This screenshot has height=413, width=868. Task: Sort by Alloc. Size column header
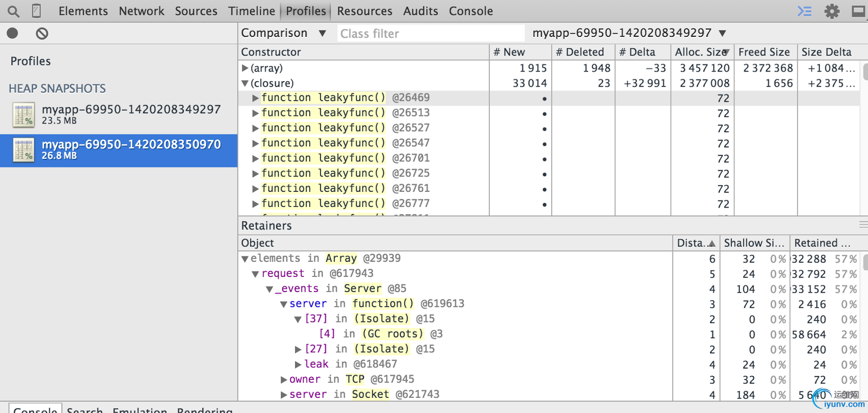click(703, 52)
